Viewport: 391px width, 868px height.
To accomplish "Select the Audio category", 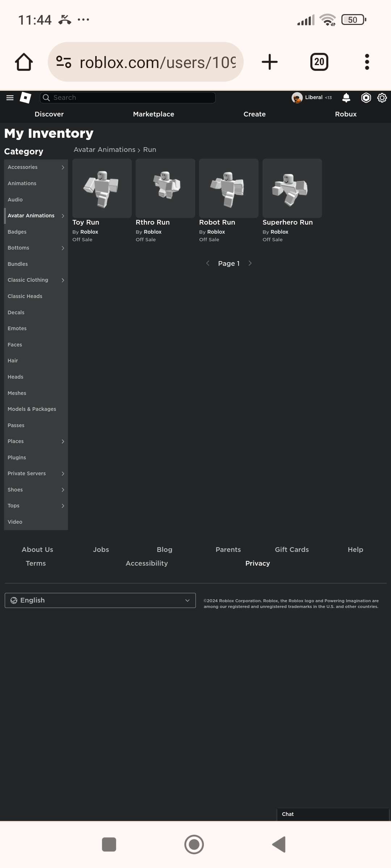I will pos(36,200).
